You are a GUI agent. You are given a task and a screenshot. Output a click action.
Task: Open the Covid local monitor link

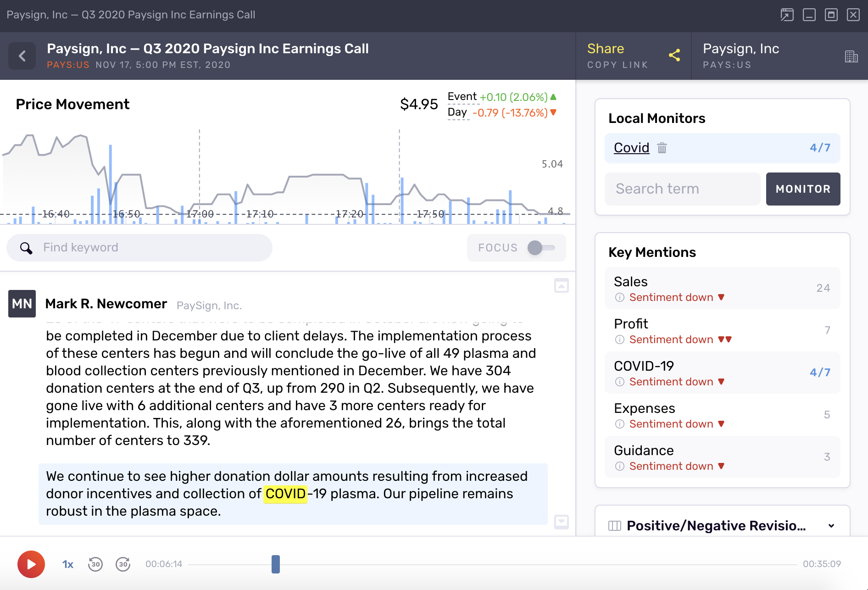tap(632, 148)
